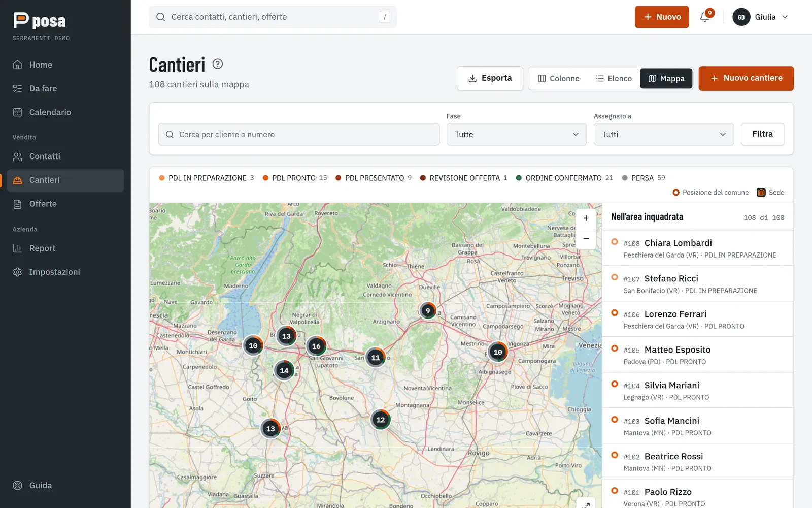Open Contatti section

[x=65, y=156]
